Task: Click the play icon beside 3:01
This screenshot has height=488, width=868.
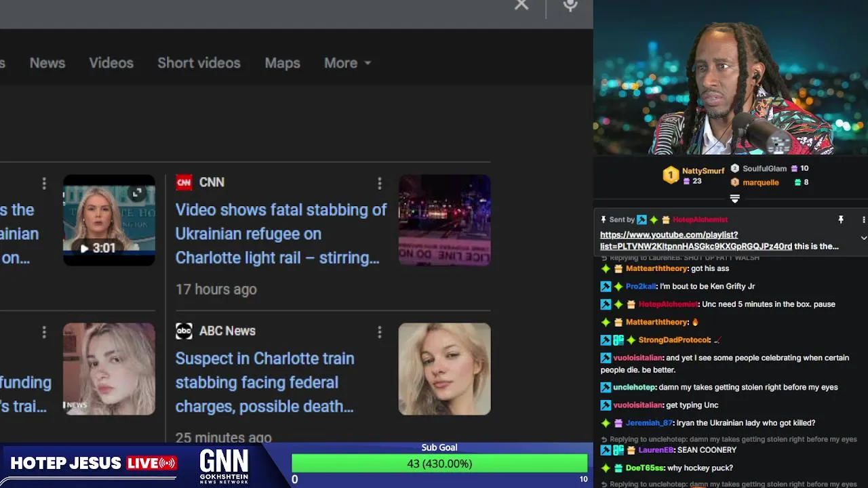Action: (x=84, y=248)
